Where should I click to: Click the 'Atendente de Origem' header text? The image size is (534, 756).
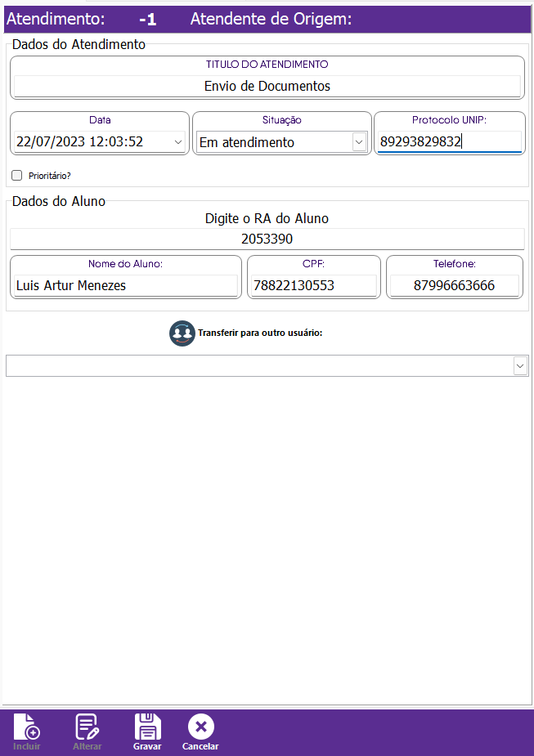pyautogui.click(x=271, y=20)
